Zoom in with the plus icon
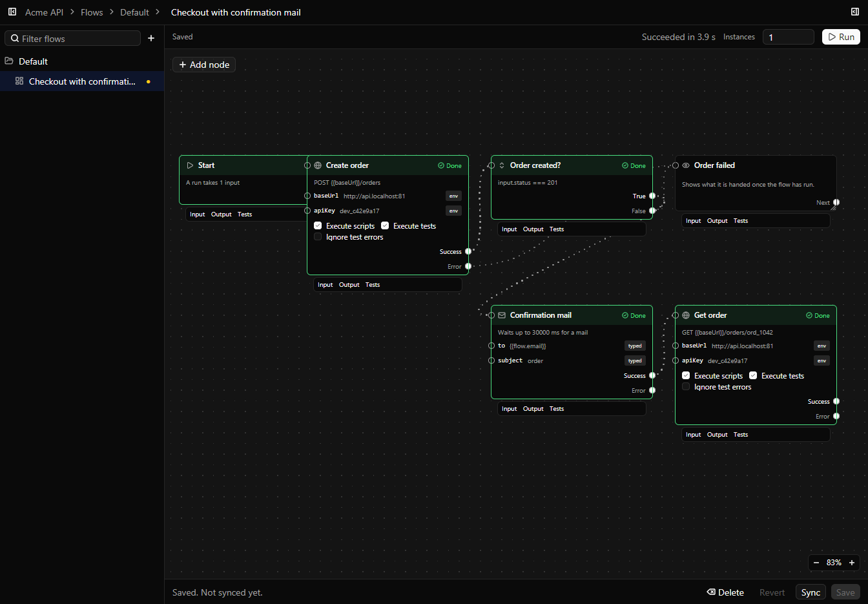 point(852,563)
